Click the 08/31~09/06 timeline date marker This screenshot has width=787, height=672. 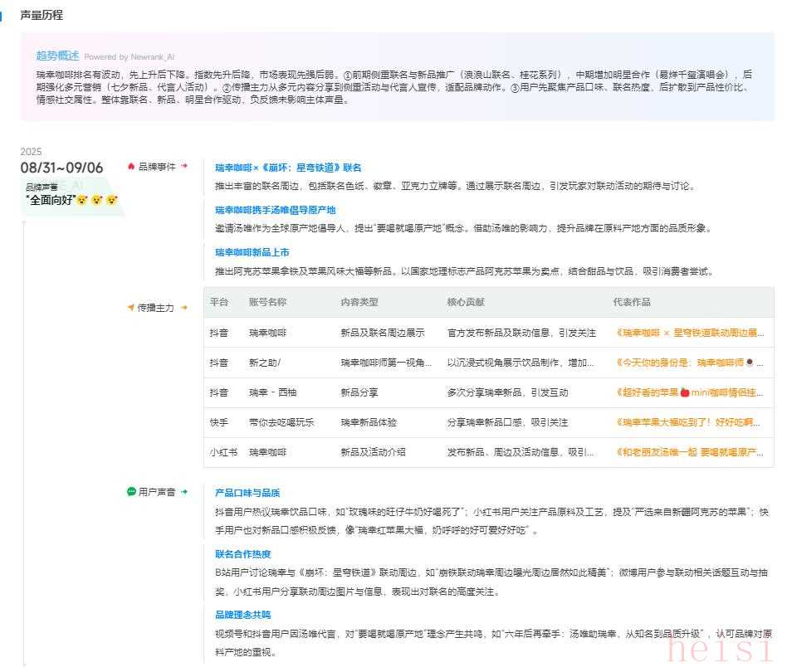pos(62,168)
